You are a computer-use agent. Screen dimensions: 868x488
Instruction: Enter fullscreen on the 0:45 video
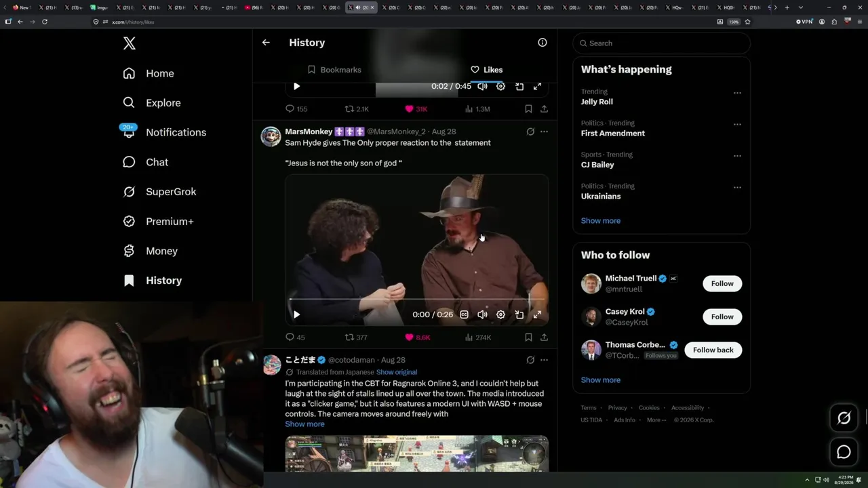point(537,86)
